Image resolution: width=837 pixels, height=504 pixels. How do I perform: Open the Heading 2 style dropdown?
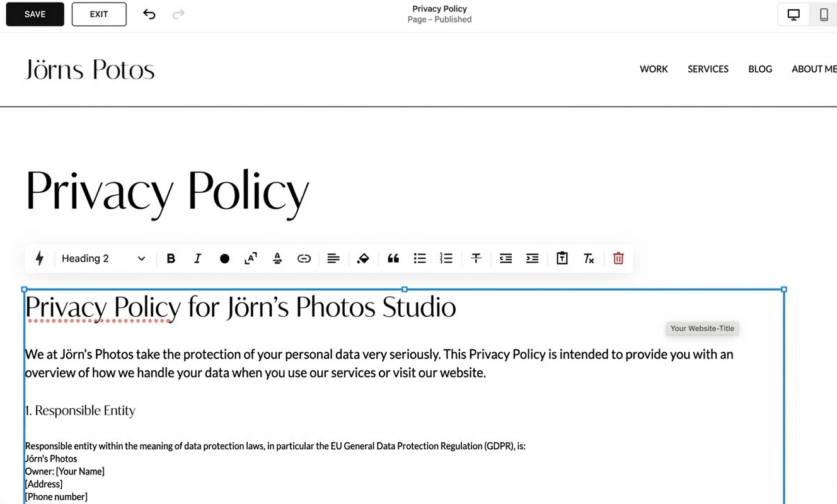coord(102,258)
